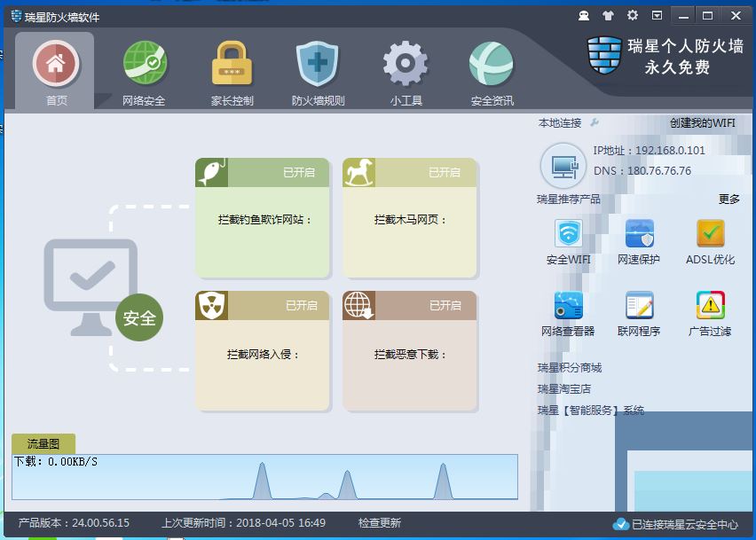Toggle 已开启 on 拦截木马网页 card
Image resolution: width=756 pixels, height=540 pixels.
coord(445,172)
